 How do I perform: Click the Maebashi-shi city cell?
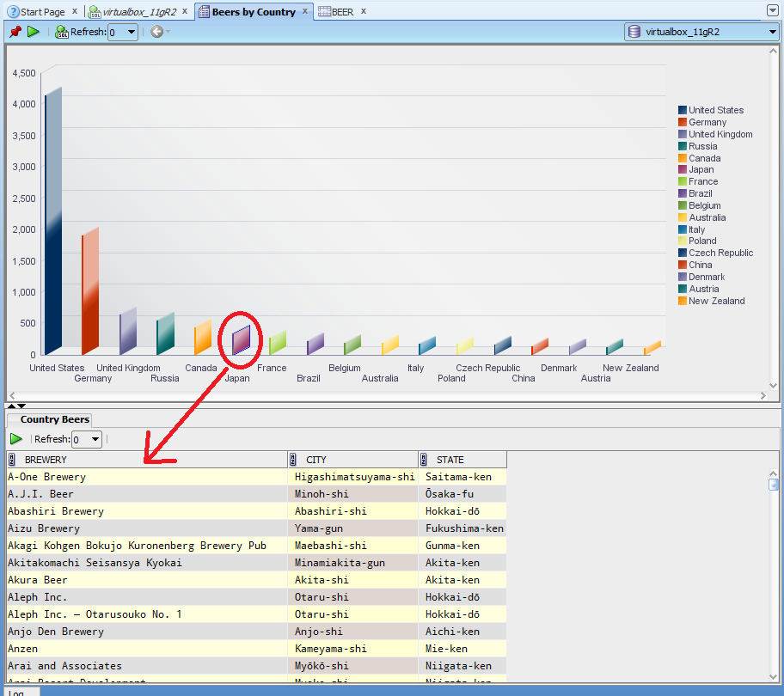[353, 545]
